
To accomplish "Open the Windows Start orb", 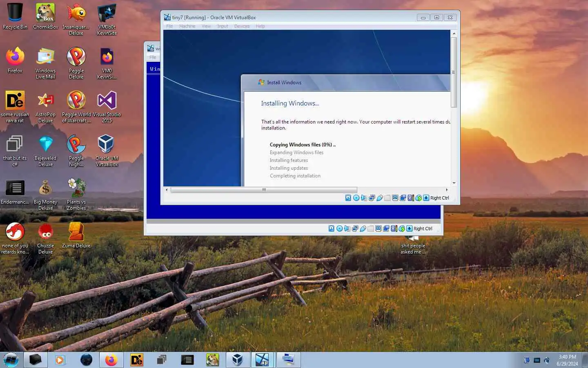I will coord(11,360).
